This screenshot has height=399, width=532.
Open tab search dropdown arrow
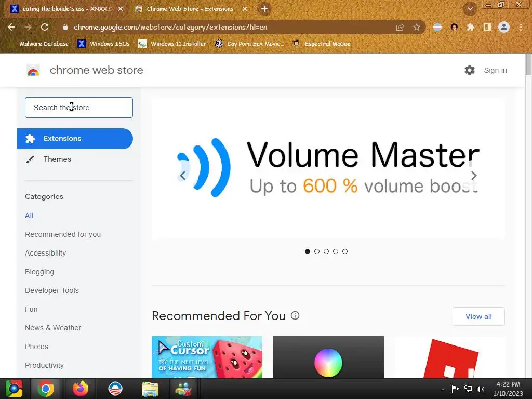click(470, 9)
